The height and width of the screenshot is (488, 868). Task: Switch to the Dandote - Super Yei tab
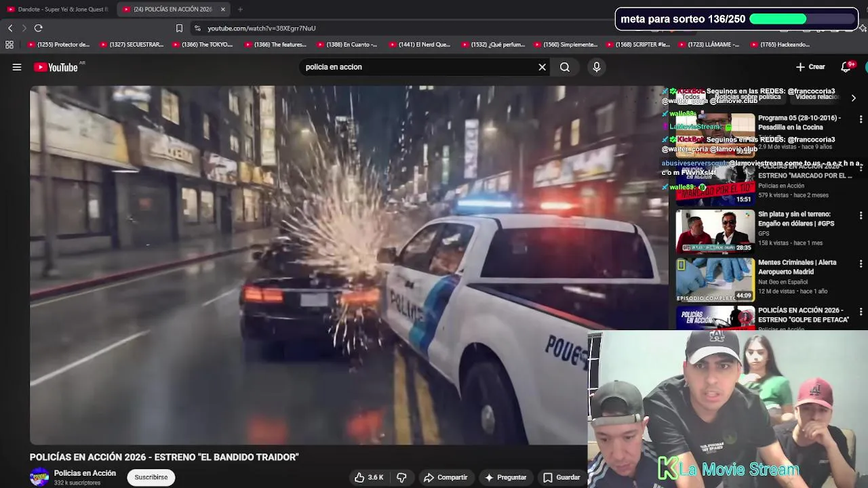[x=58, y=9]
